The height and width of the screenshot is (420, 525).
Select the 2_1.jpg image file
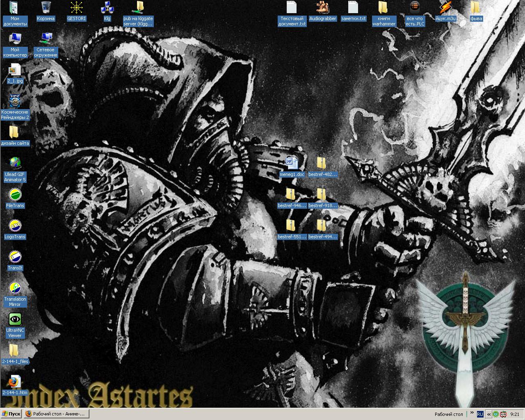[x=15, y=74]
